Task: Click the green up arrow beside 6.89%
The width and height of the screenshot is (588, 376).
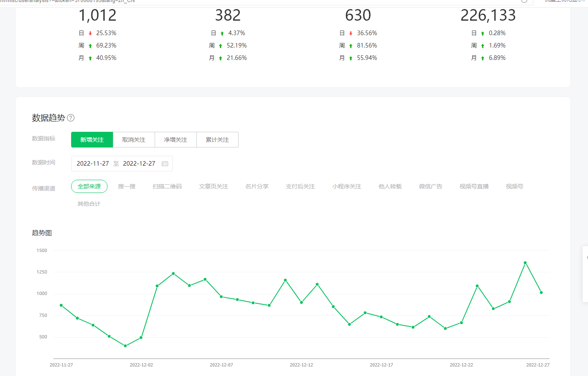Action: [x=483, y=58]
